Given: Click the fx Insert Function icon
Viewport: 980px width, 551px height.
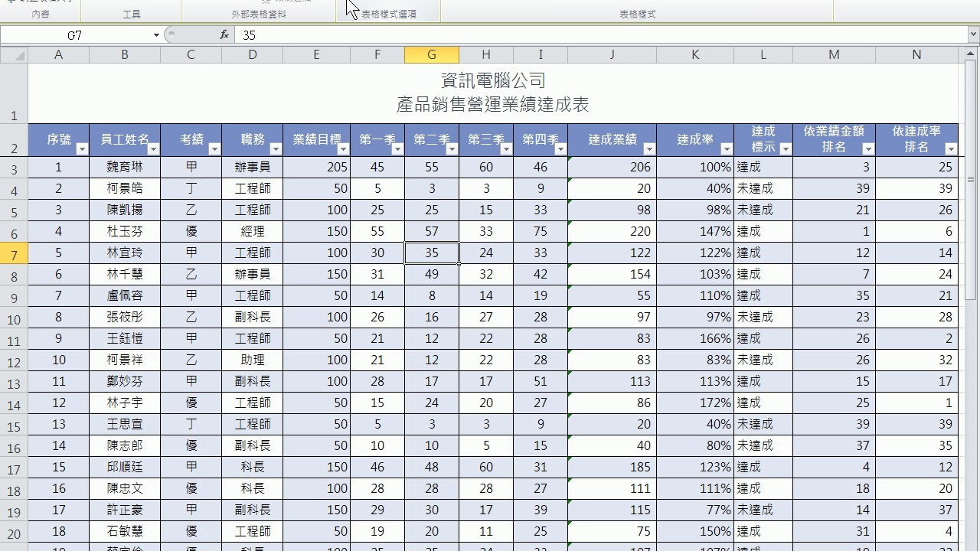Looking at the screenshot, I should 224,34.
